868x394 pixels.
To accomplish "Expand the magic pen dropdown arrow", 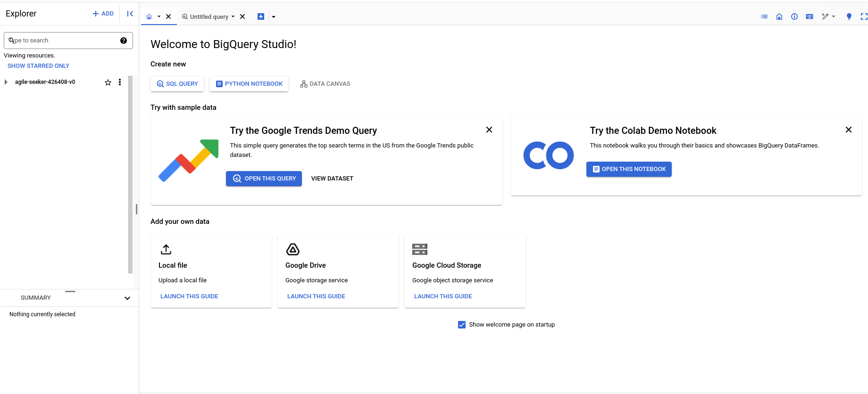I will 834,16.
